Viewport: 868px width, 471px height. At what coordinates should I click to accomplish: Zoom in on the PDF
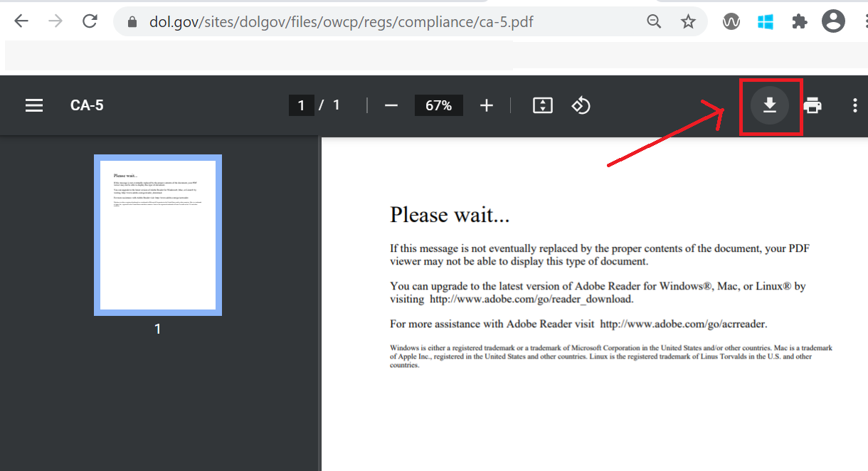pos(487,105)
